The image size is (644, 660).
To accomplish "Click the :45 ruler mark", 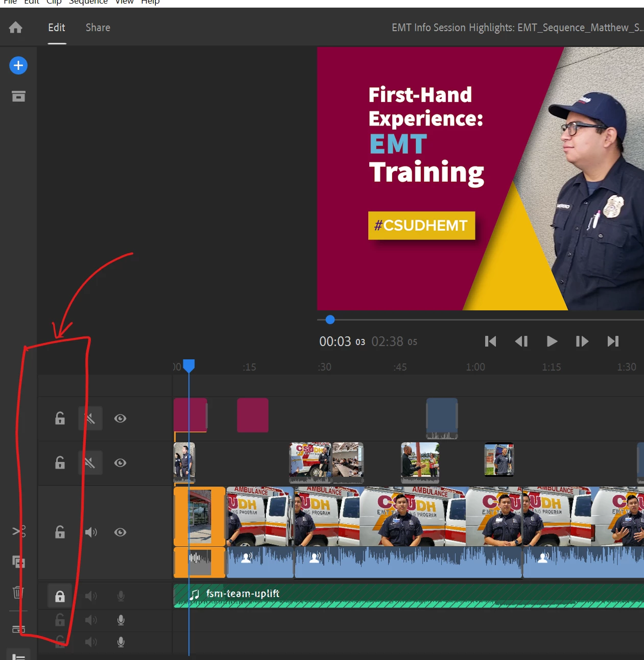I will [400, 367].
